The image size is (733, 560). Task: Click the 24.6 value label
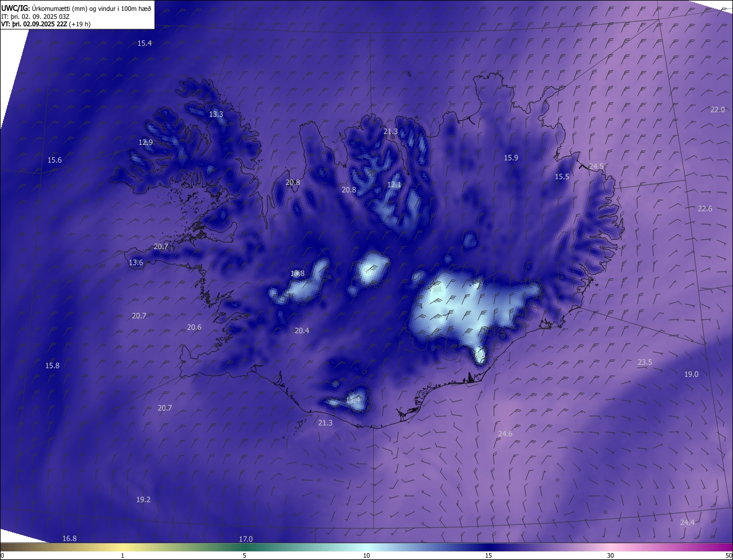tap(505, 434)
